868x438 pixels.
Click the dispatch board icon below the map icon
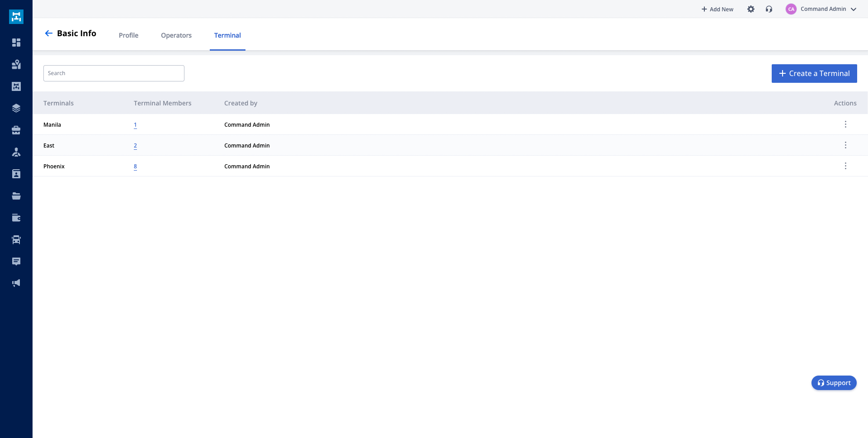16,86
